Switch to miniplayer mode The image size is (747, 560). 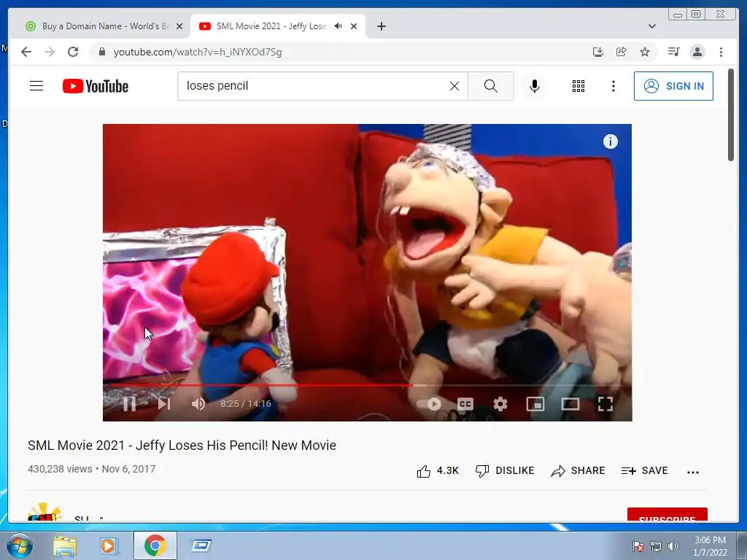[x=535, y=404]
